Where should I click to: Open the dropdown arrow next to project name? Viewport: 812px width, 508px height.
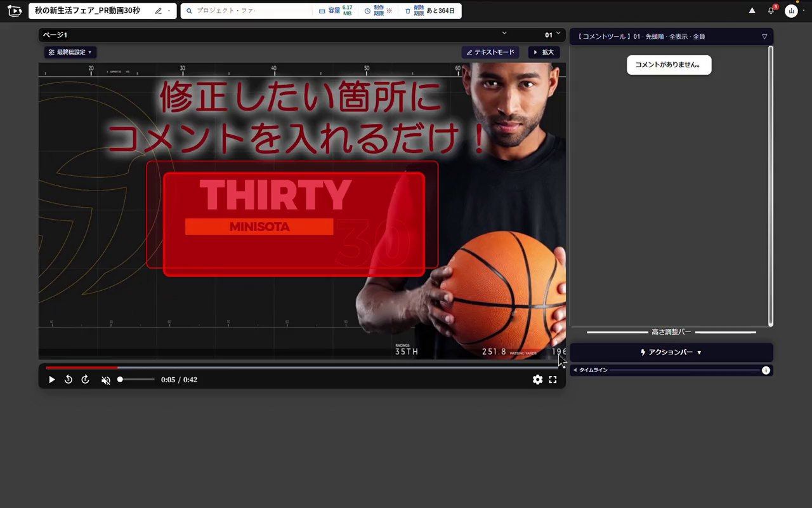pyautogui.click(x=169, y=11)
